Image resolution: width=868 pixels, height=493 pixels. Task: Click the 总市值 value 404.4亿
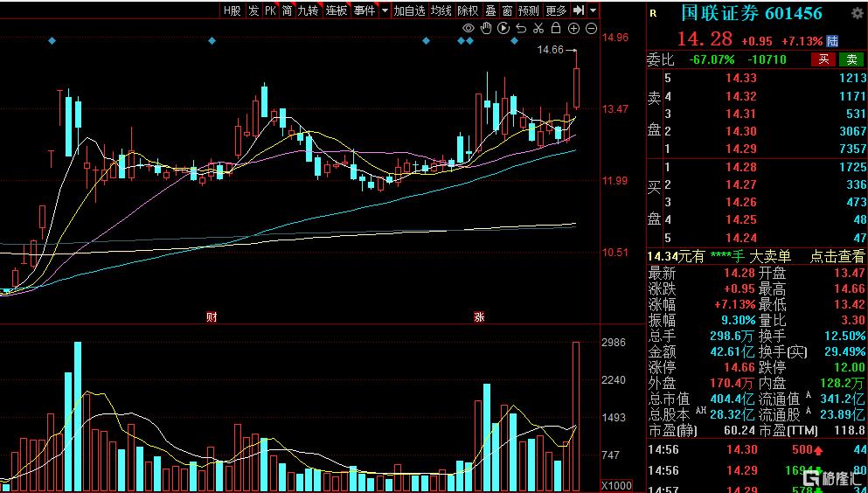(x=733, y=399)
